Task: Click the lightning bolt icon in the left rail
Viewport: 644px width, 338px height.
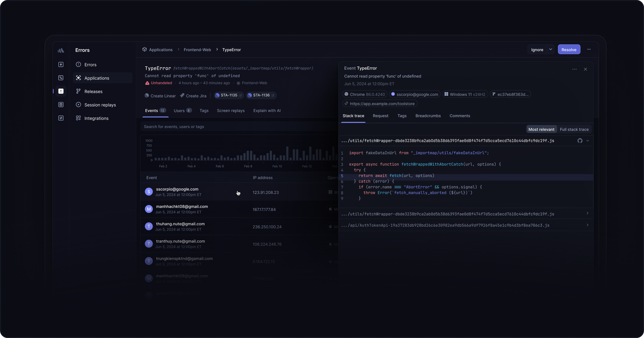Action: coord(61,64)
